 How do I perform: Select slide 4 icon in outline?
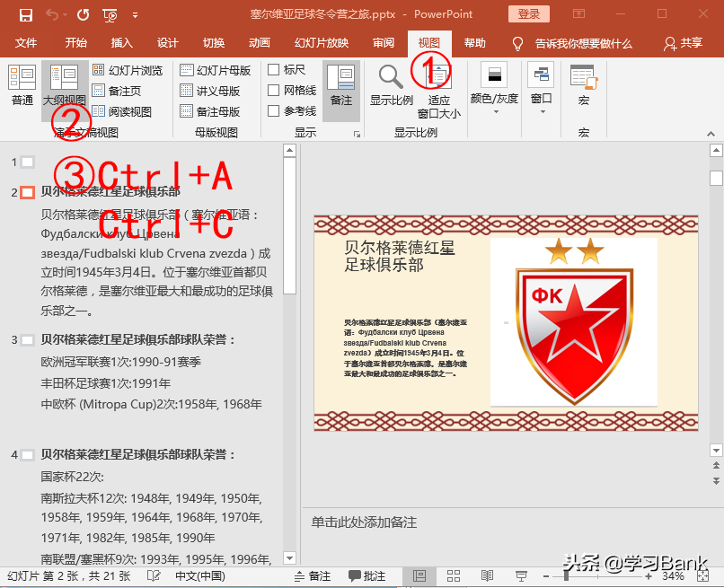coord(28,455)
